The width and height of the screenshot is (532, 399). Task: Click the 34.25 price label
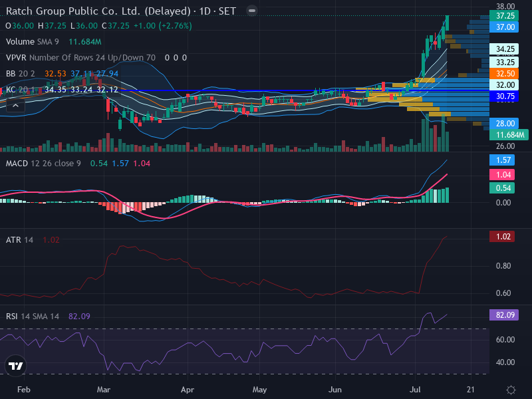[504, 49]
